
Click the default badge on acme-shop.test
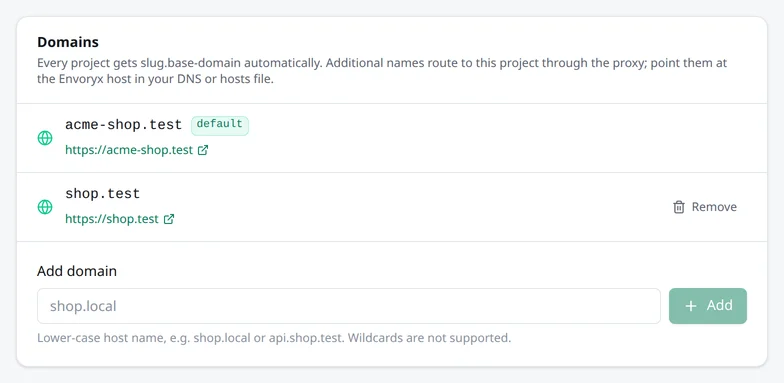[220, 126]
